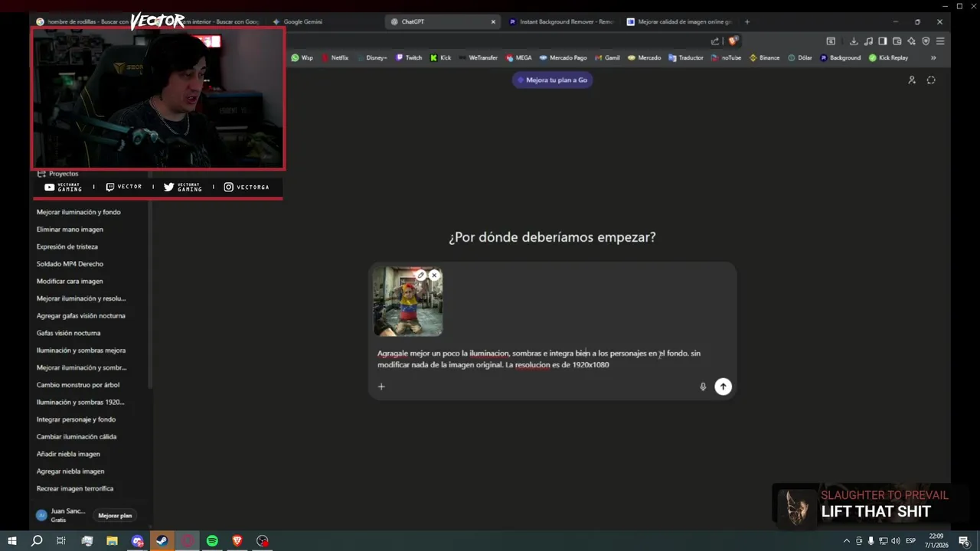Open the Twitch bookmark
This screenshot has height=551, width=980.
point(409,57)
